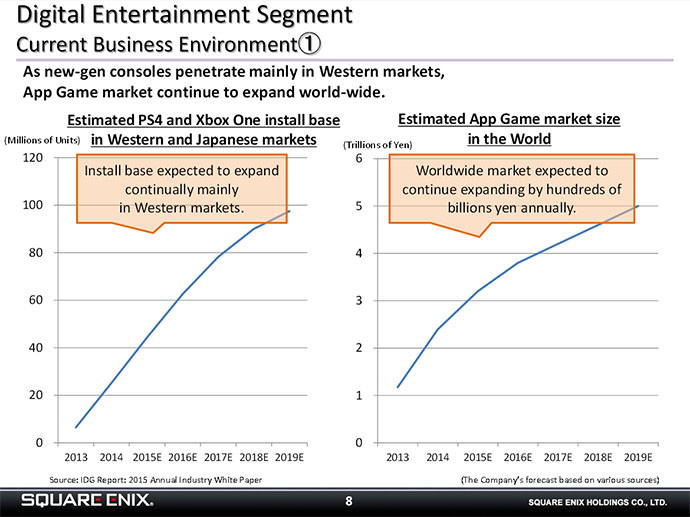Click the "60" y-axis label

(36, 300)
